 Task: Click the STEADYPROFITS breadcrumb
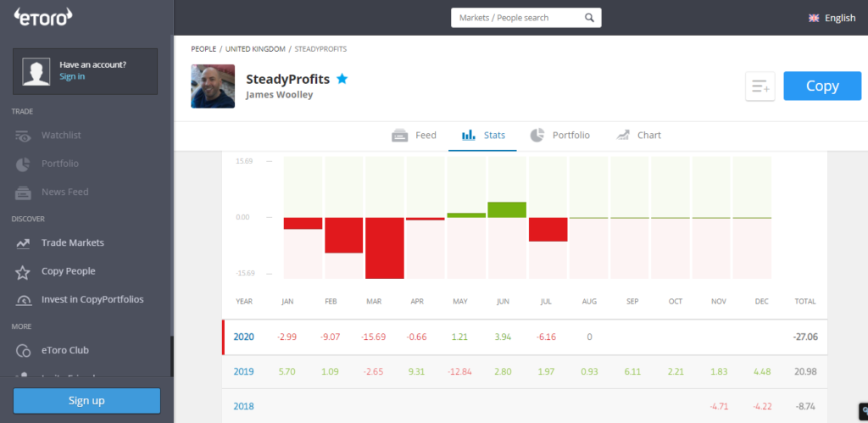pos(320,49)
